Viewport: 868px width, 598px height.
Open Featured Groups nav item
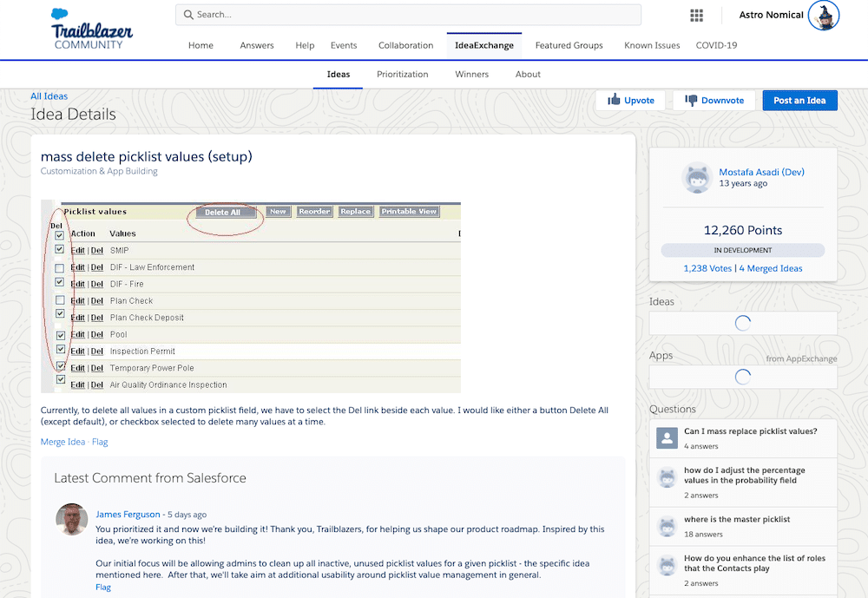coord(569,45)
